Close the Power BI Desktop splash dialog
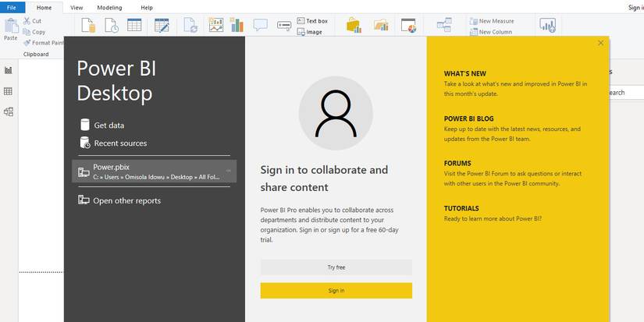Viewport: 644px width, 322px height. (x=601, y=43)
